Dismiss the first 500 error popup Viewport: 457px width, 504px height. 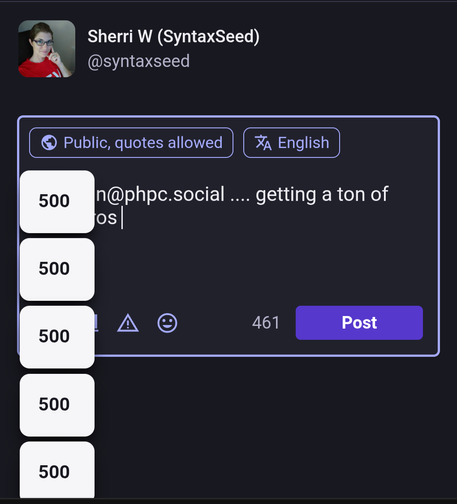point(57,202)
